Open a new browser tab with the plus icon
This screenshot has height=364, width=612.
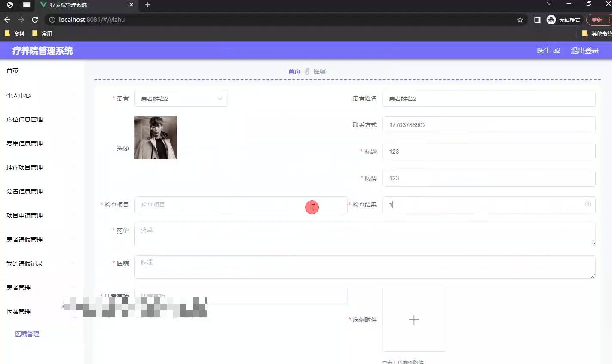tap(148, 5)
